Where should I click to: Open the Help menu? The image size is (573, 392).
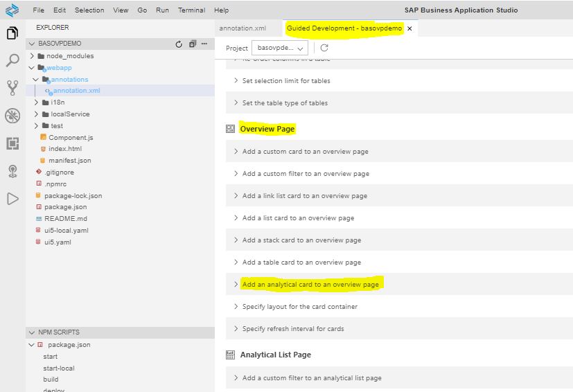[222, 10]
